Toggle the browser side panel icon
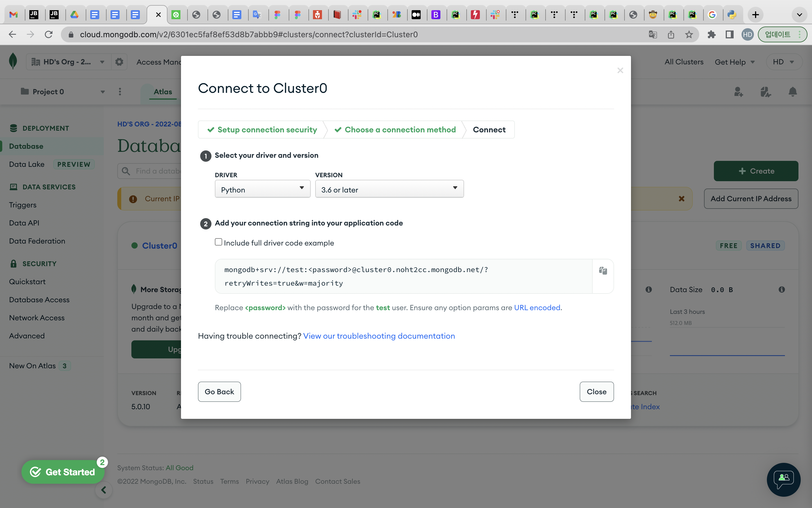The image size is (812, 508). [729, 34]
